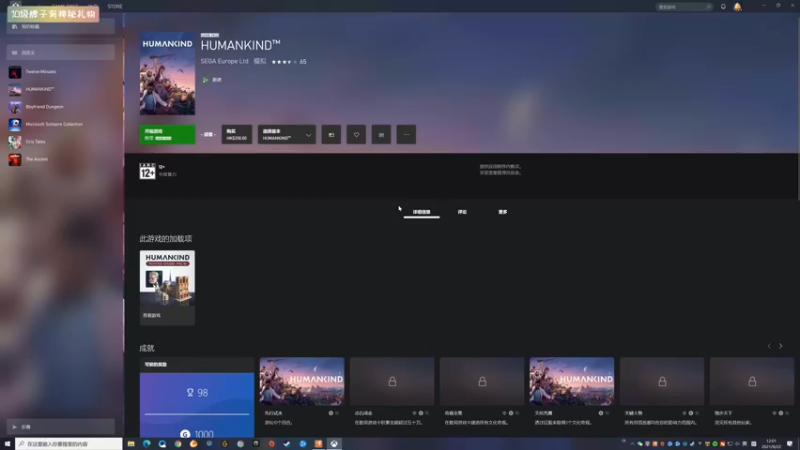Open the HUMANKIND add-on pack card
This screenshot has height=450, width=800.
pos(167,287)
